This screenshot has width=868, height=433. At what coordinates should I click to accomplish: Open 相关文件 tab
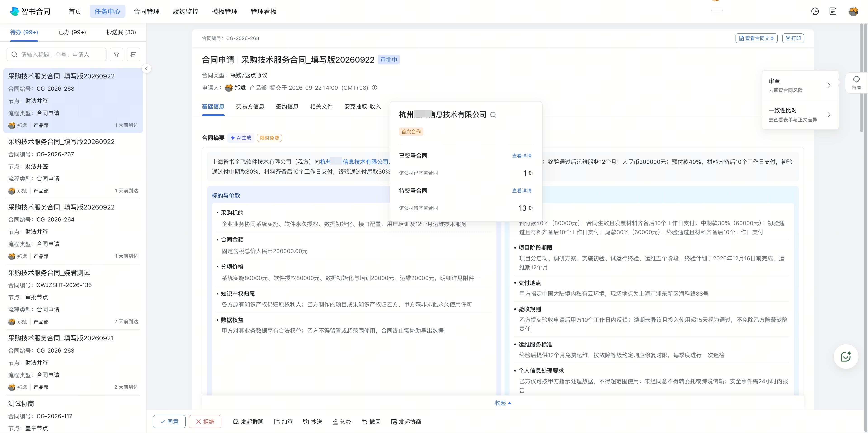[x=321, y=106]
